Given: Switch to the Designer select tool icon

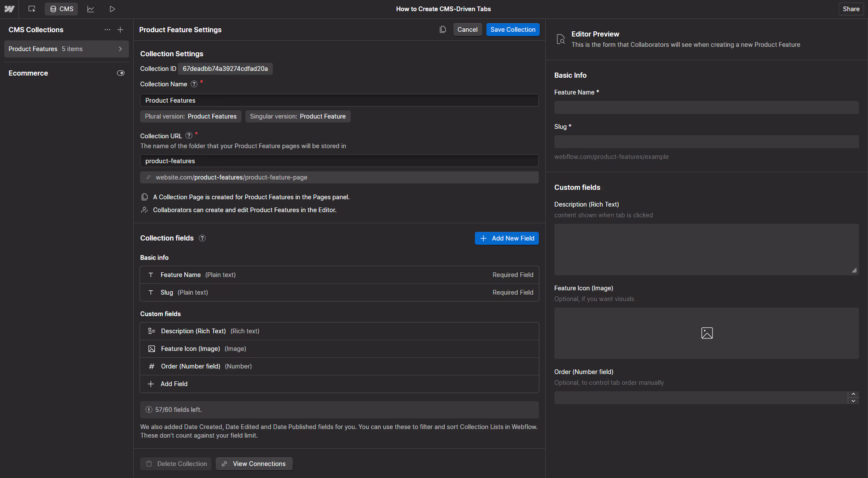Looking at the screenshot, I should click(x=32, y=9).
